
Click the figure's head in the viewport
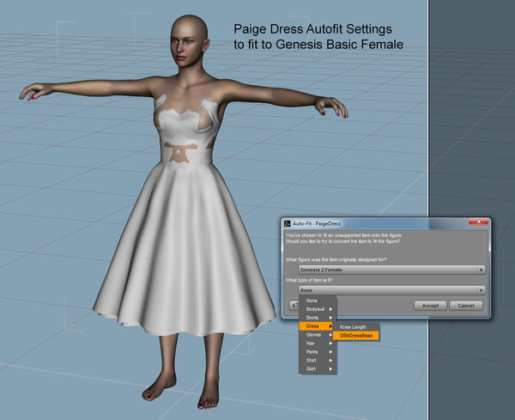(188, 39)
